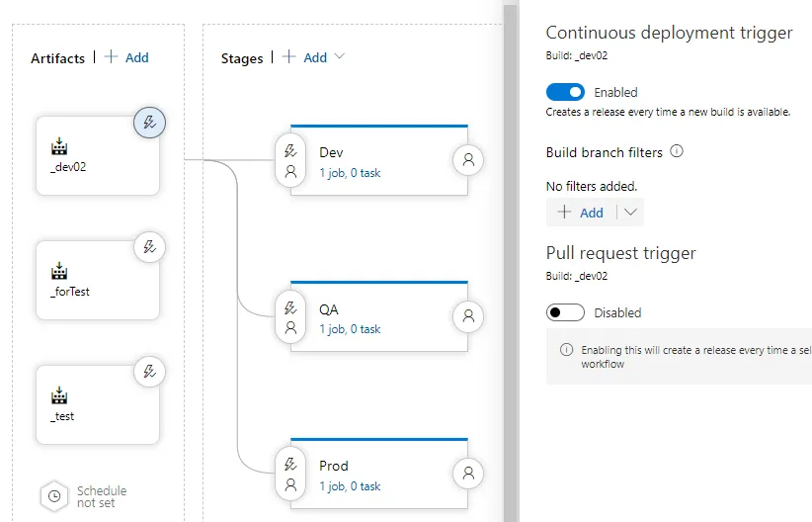Click the _test artifact lightning trigger icon

[149, 372]
